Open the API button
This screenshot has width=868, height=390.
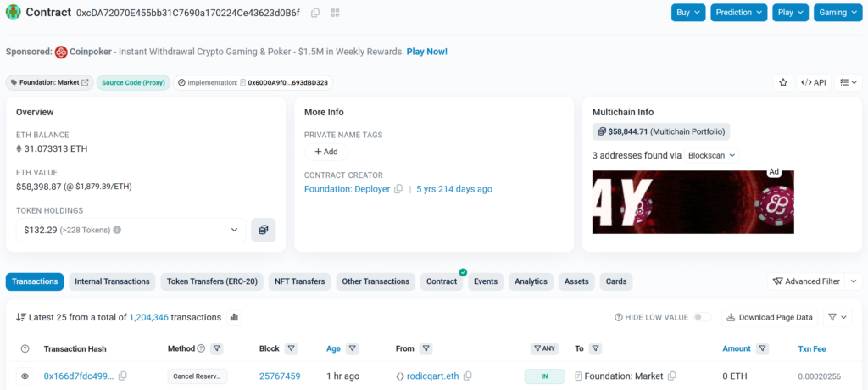point(814,82)
